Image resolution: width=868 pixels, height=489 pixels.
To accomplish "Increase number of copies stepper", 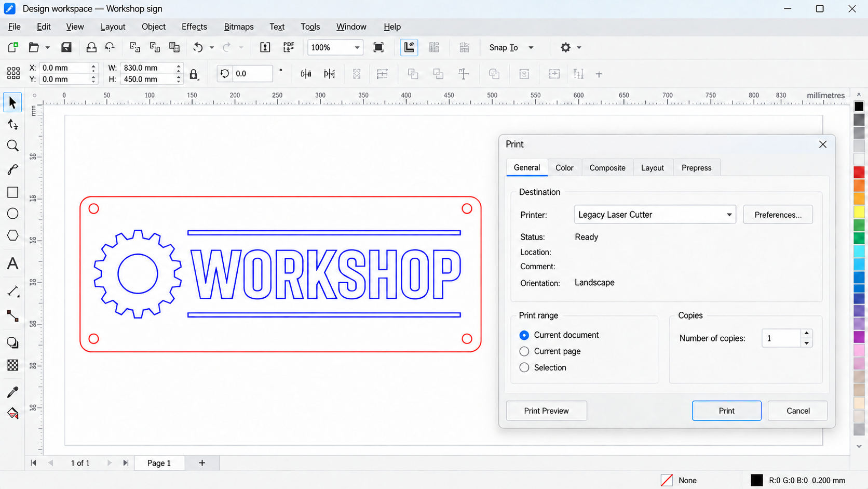I will pos(807,333).
